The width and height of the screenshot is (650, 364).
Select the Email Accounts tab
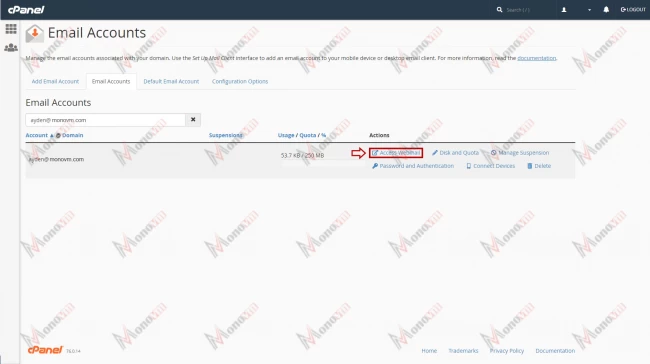tap(111, 81)
